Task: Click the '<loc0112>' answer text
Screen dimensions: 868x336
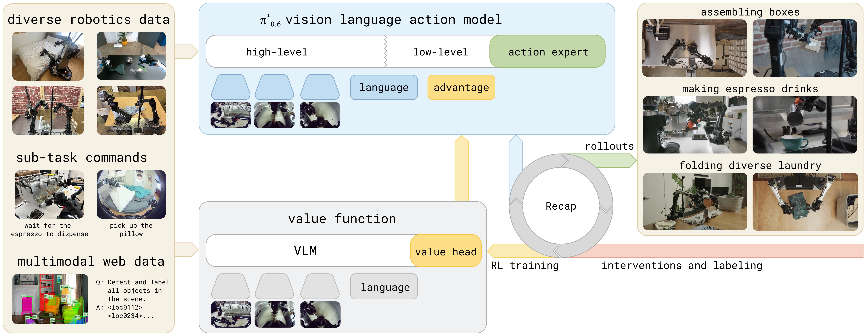Action: click(125, 307)
